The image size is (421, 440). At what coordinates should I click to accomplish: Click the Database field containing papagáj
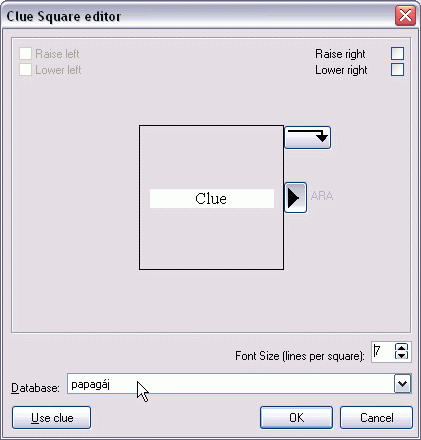(231, 384)
